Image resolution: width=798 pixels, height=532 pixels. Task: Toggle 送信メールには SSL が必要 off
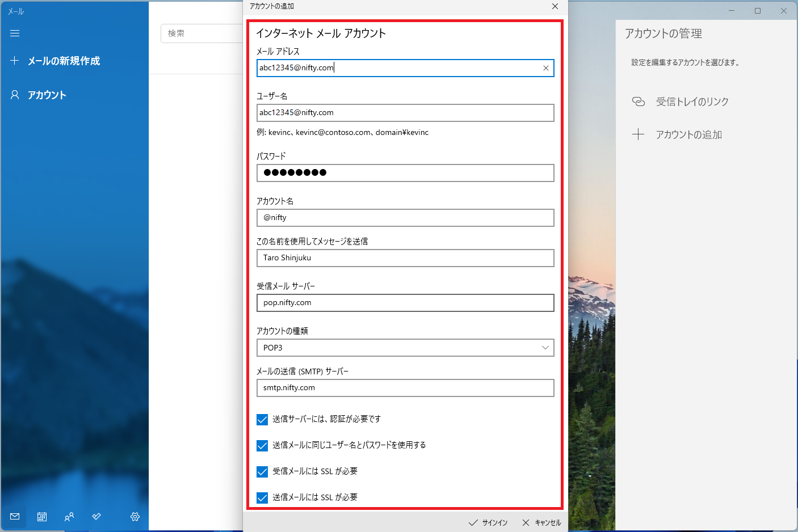point(262,497)
